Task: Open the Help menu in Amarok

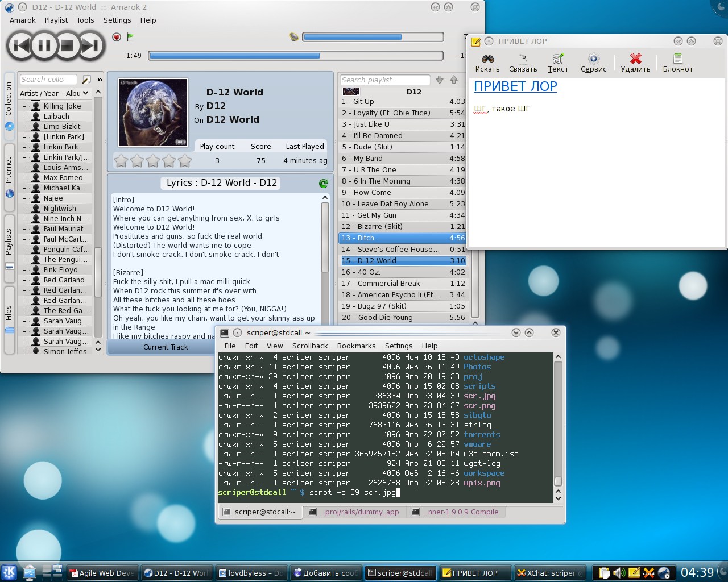Action: click(148, 20)
